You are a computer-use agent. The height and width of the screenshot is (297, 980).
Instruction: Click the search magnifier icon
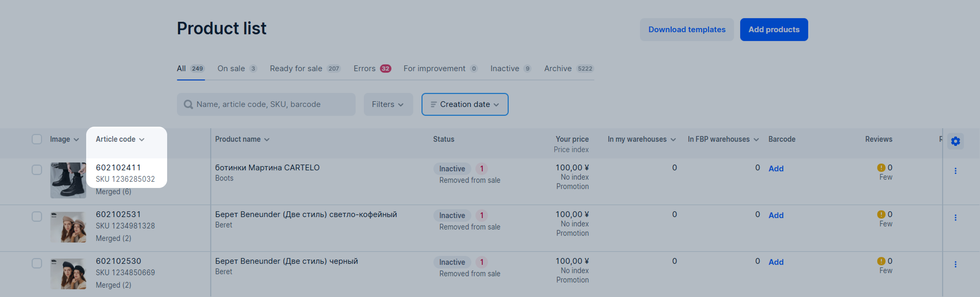point(188,104)
